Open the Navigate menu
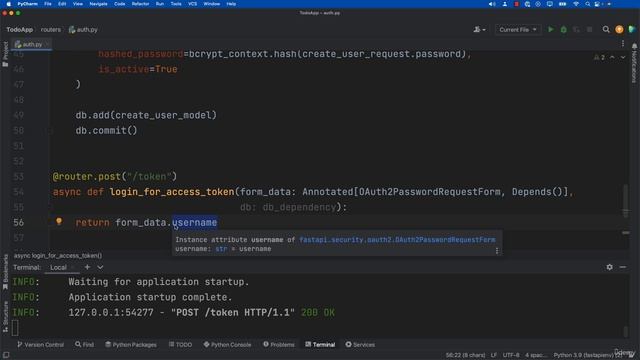The width and height of the screenshot is (640, 360). coord(98,4)
